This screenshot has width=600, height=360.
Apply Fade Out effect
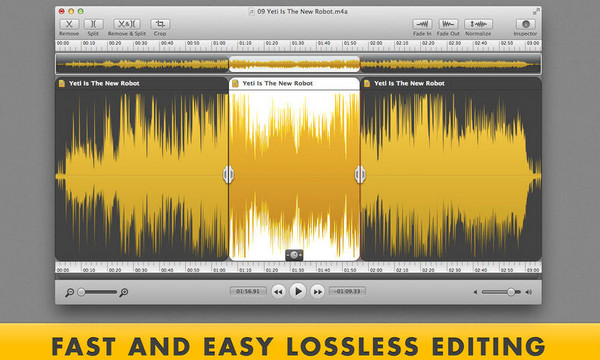(448, 24)
